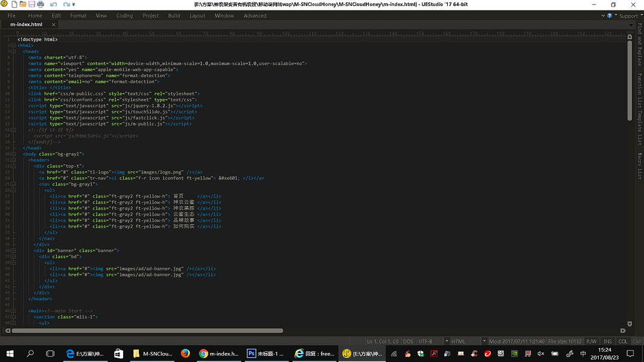Viewport: 644px width, 362px height.
Task: Switch to the Home ribbon tab
Action: coord(35,16)
